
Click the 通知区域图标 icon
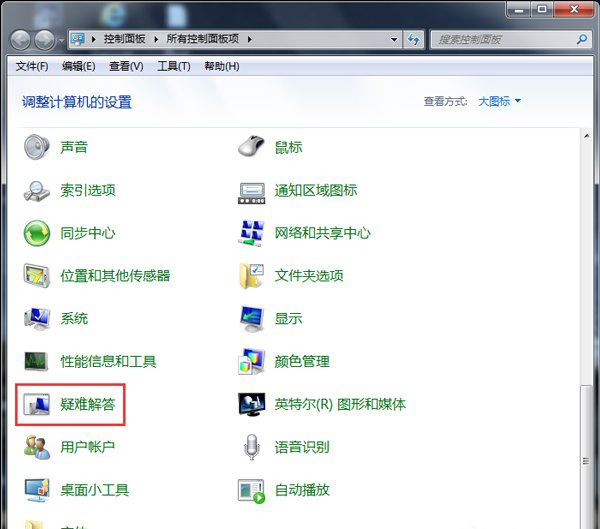(251, 193)
